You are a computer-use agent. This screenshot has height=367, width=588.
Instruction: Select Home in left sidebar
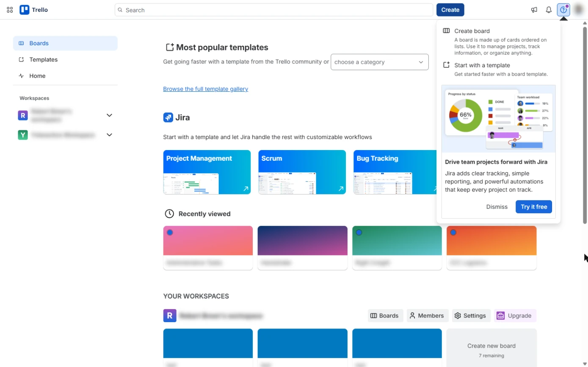coord(65,76)
